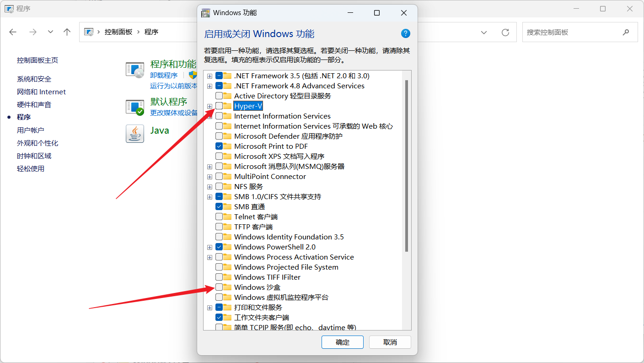Viewport: 644px width, 363px height.
Task: Expand the SMB 1.0/CIFS 文件共享支持 node
Action: click(209, 197)
